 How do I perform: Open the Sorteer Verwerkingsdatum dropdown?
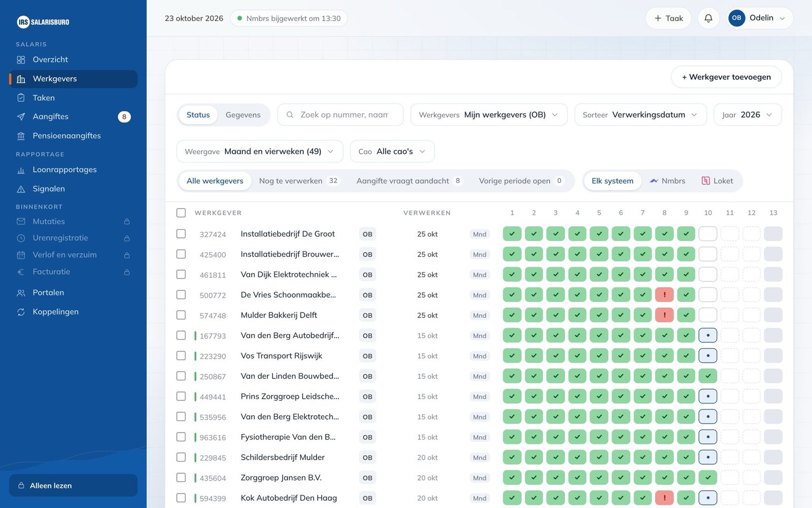pyautogui.click(x=640, y=115)
